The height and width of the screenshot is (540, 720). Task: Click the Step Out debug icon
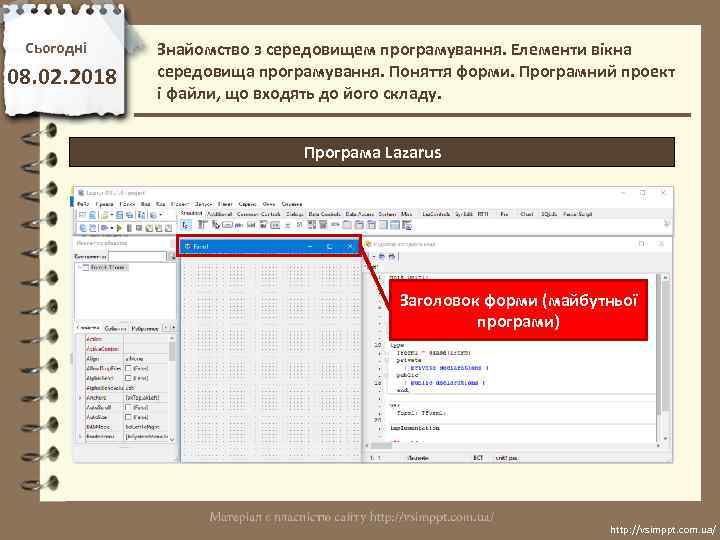[x=168, y=227]
